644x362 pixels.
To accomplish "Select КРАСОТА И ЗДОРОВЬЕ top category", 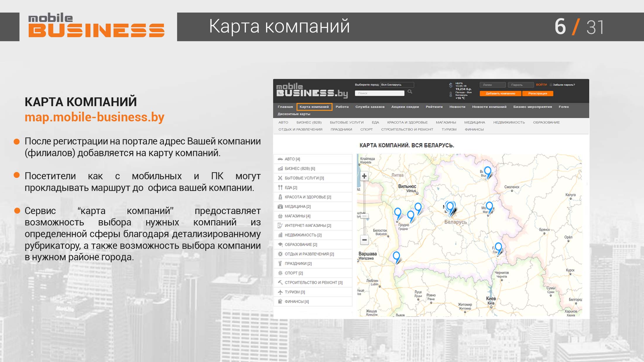I will point(407,123).
